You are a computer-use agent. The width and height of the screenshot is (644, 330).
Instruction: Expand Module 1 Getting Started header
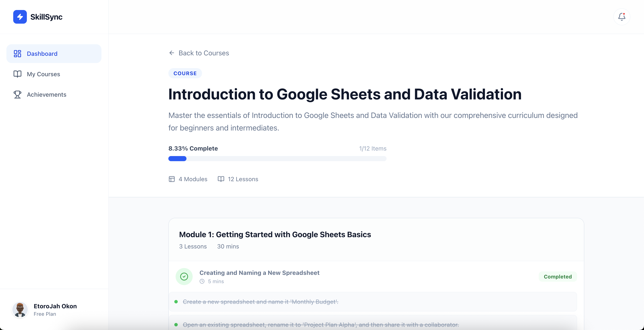tap(275, 235)
